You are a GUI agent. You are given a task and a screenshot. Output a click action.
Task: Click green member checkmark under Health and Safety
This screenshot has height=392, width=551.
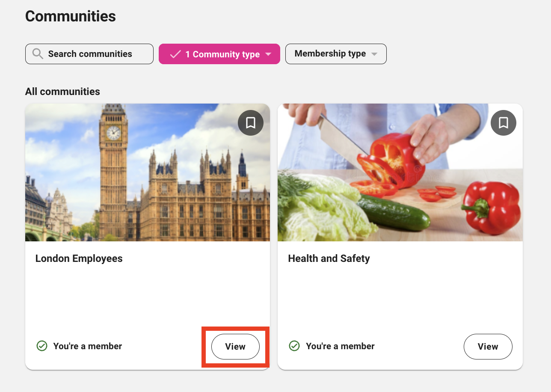pyautogui.click(x=294, y=346)
